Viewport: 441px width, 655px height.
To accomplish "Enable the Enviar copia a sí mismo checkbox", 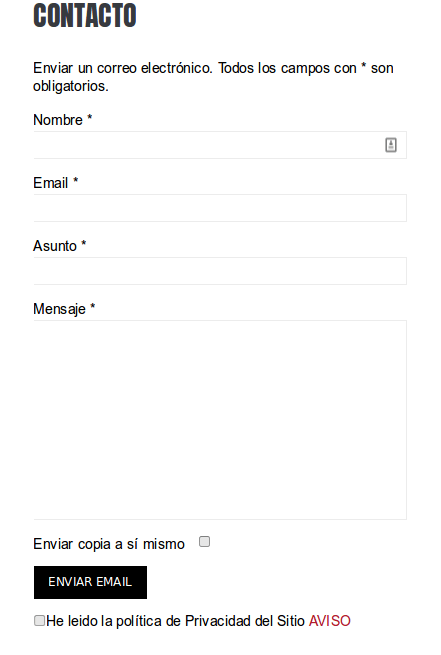I will [x=204, y=542].
